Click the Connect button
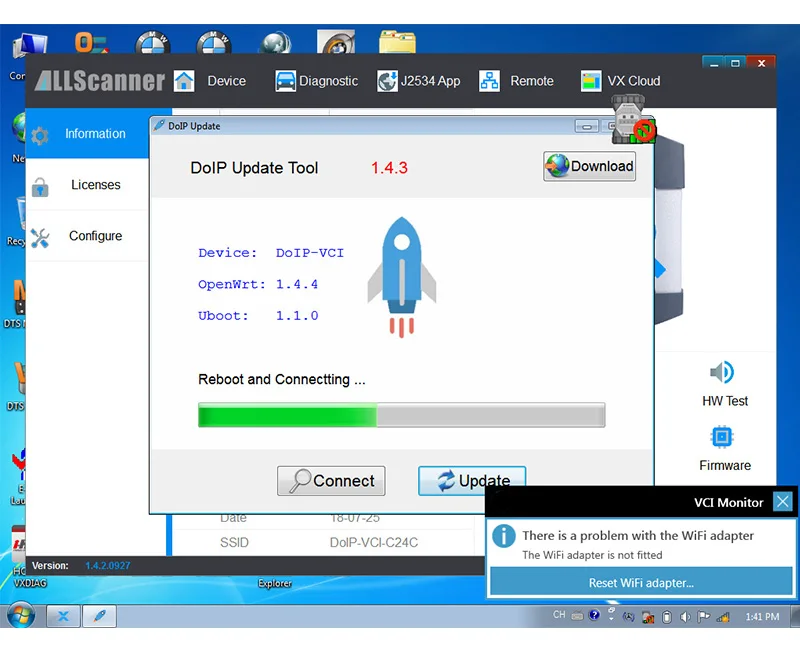800x650 pixels. (331, 481)
